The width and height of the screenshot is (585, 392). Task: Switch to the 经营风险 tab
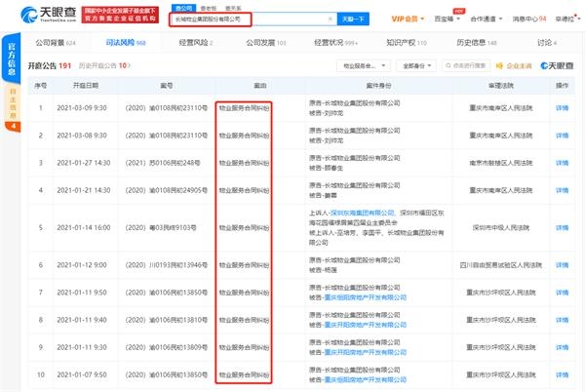(196, 43)
